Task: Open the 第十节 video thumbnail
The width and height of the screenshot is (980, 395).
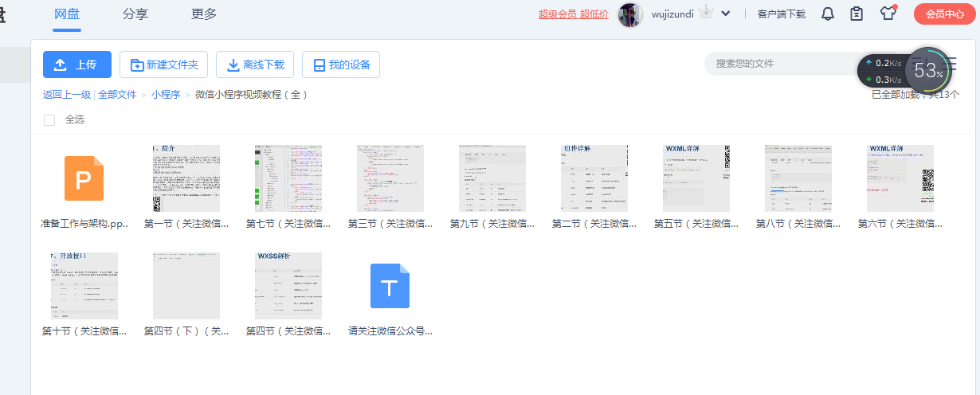Action: pyautogui.click(x=84, y=286)
